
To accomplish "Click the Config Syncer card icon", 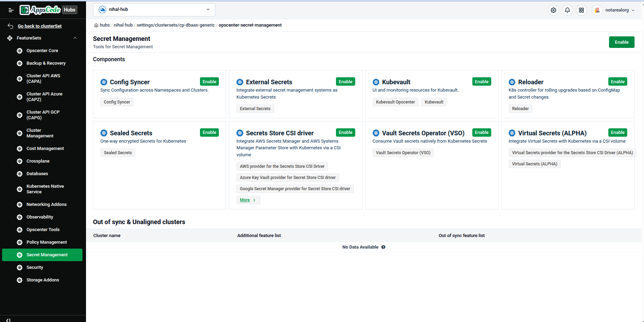I will [104, 82].
